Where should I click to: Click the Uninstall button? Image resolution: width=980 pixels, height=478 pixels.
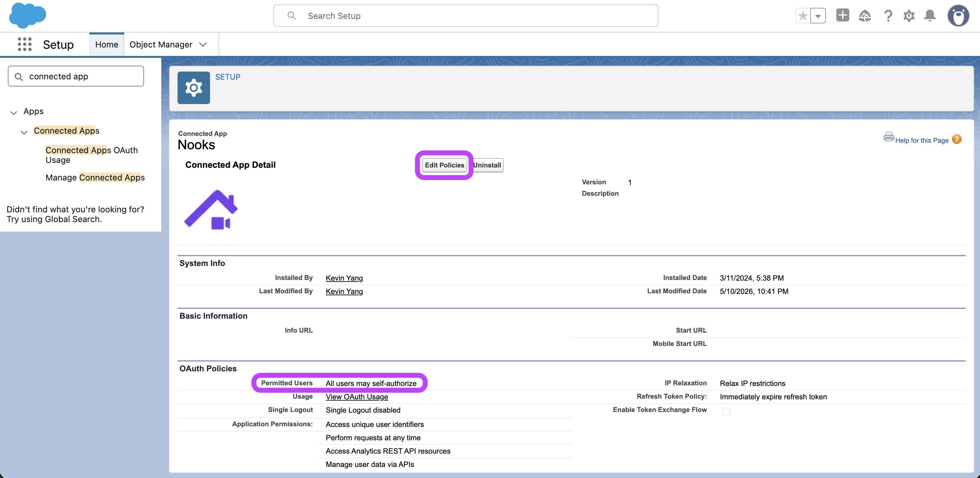click(487, 165)
